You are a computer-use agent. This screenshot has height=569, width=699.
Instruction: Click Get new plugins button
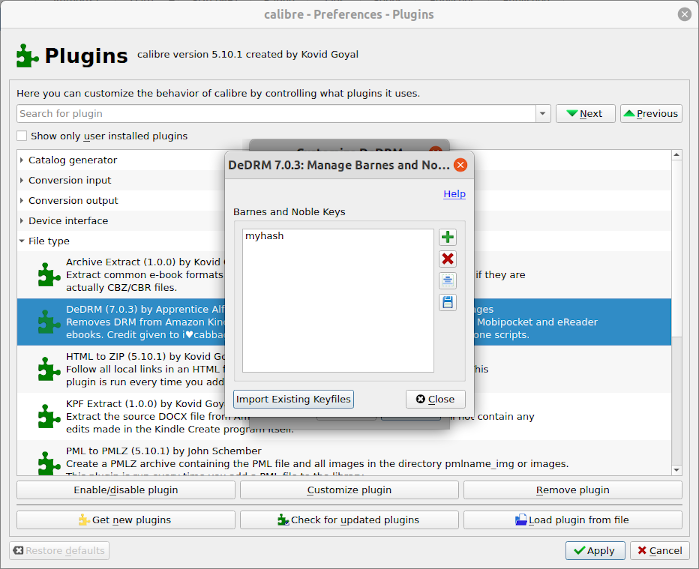pos(126,520)
